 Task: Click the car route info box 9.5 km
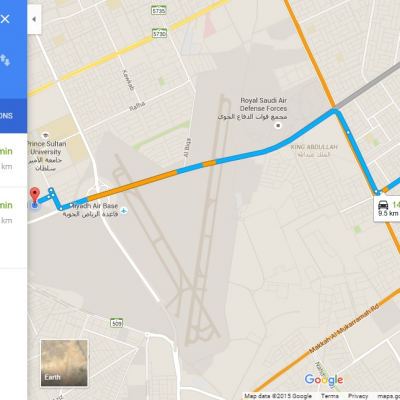click(x=387, y=209)
